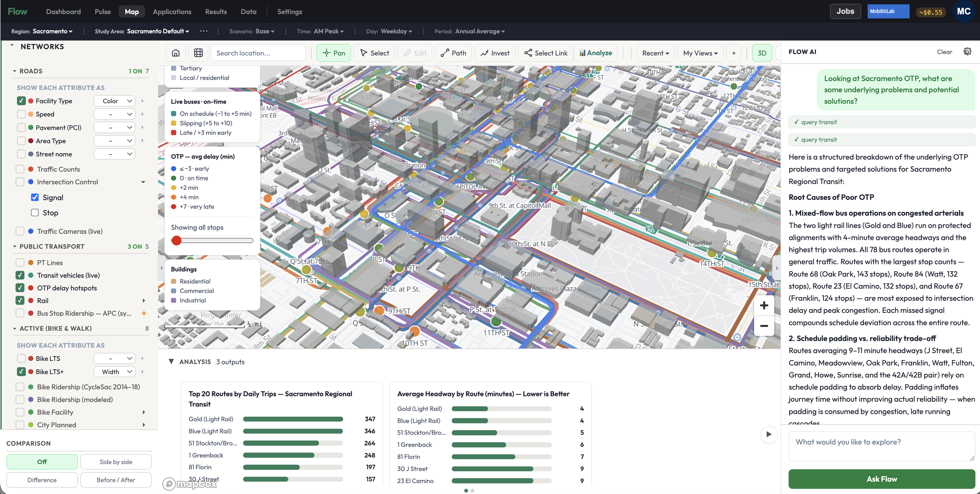
Task: Click the 81 Florin headway bar
Action: 501,457
